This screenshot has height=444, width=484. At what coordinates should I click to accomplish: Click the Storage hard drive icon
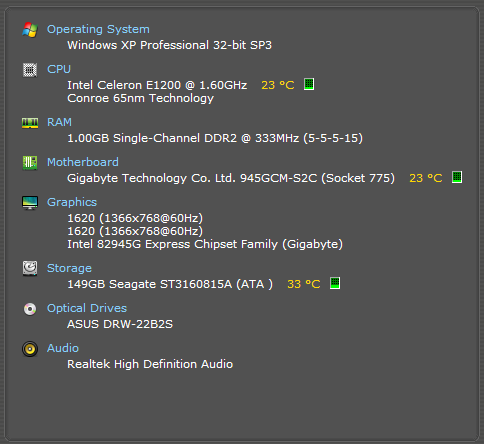click(30, 268)
